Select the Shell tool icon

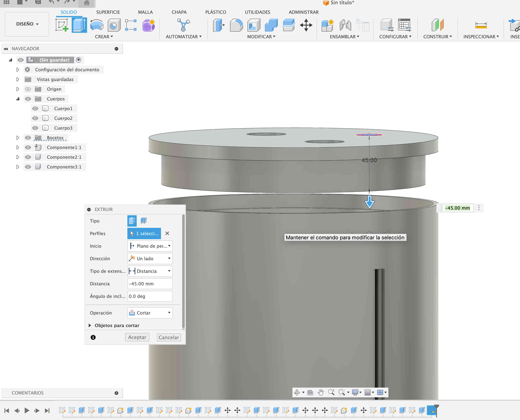tap(254, 25)
